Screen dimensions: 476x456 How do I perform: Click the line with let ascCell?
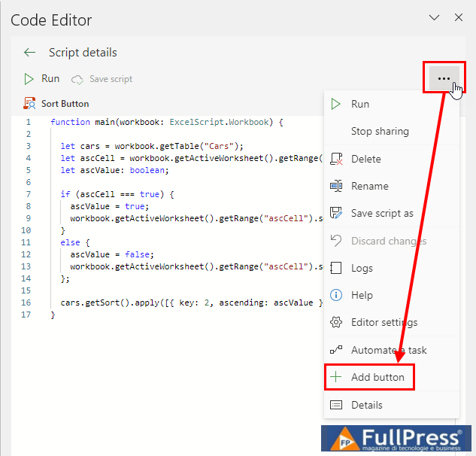(x=191, y=158)
